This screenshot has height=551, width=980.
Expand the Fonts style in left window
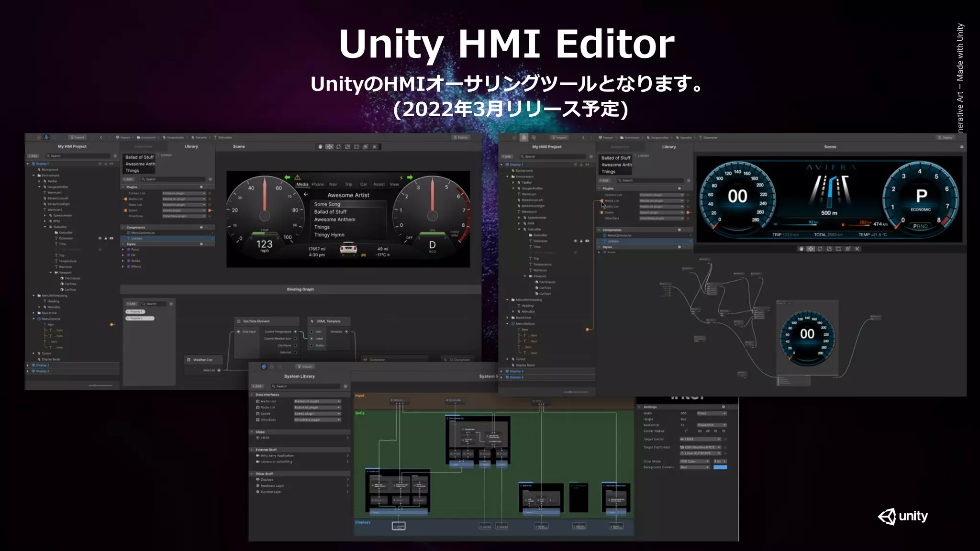(123, 249)
